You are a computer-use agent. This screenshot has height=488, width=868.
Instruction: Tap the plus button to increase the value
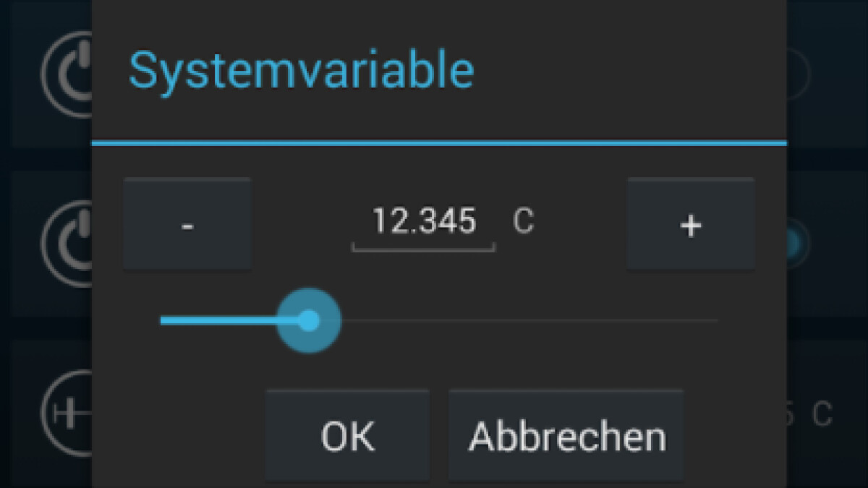690,224
